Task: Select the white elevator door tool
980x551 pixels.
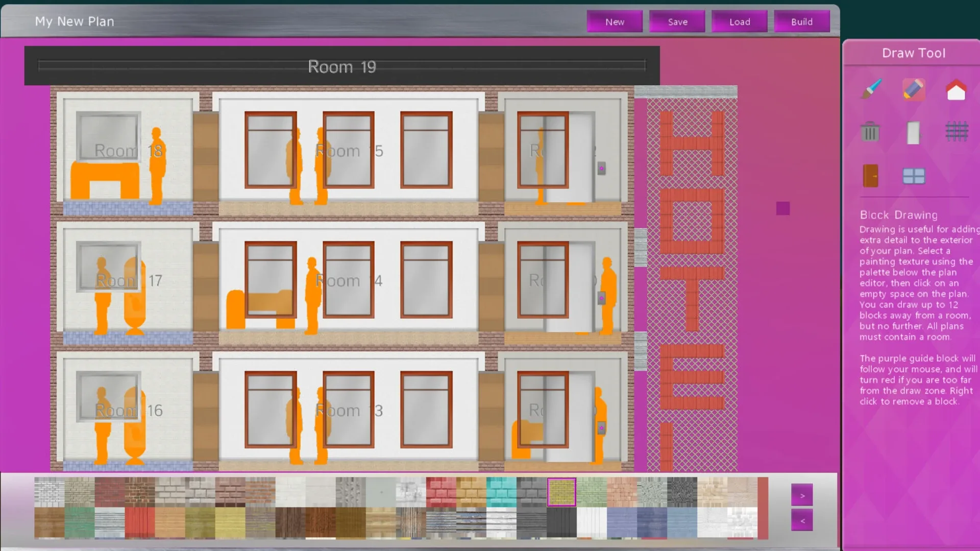Action: coord(913,132)
